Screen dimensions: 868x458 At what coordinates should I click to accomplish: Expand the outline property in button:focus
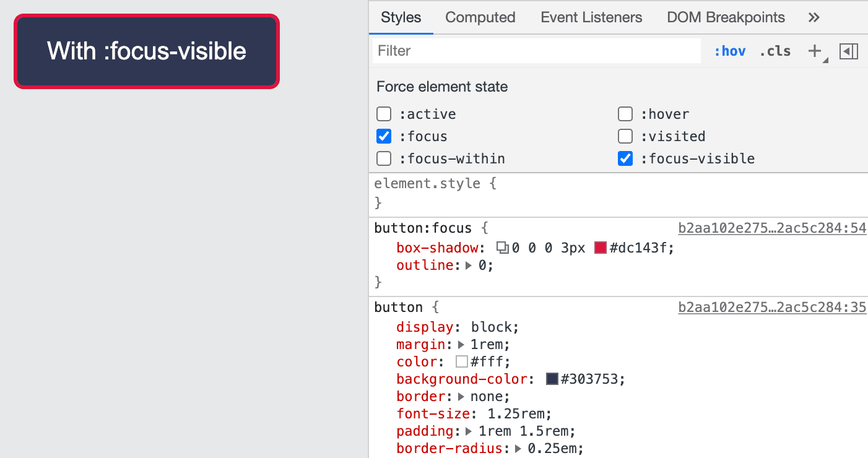(469, 265)
